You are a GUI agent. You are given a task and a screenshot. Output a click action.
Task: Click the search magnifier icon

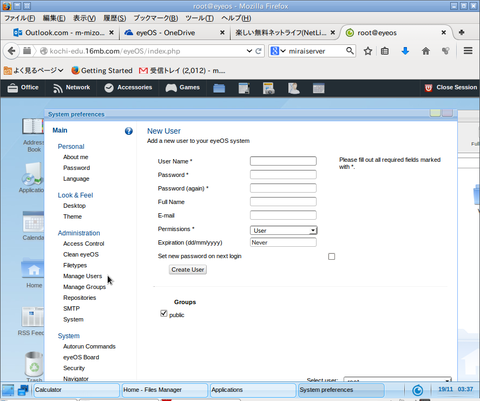click(x=350, y=51)
